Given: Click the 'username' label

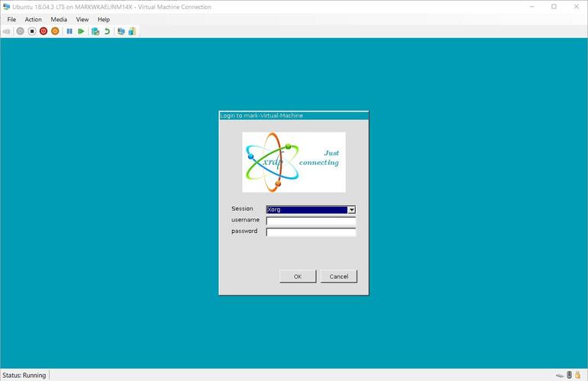Looking at the screenshot, I should pos(245,220).
